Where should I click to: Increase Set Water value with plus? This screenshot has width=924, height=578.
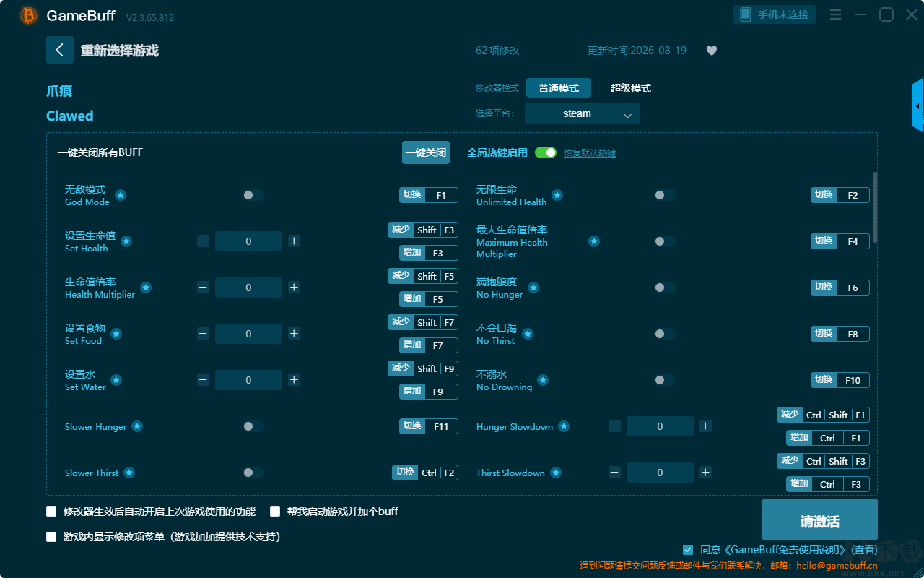click(x=294, y=380)
